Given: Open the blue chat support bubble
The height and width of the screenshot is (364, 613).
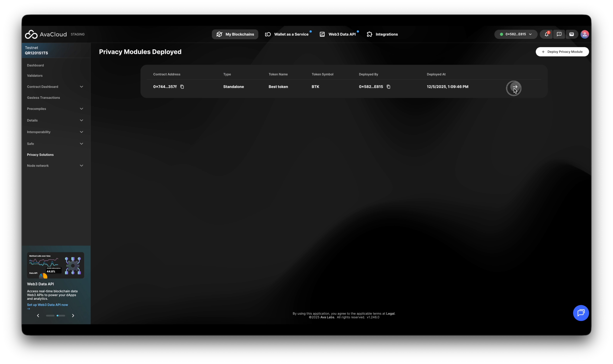Looking at the screenshot, I should point(581,313).
